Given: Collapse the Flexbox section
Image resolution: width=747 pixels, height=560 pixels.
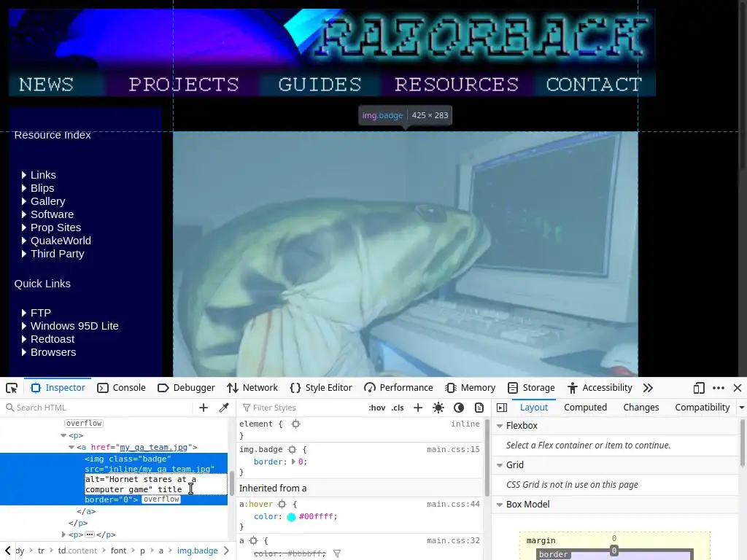Looking at the screenshot, I should click(500, 426).
